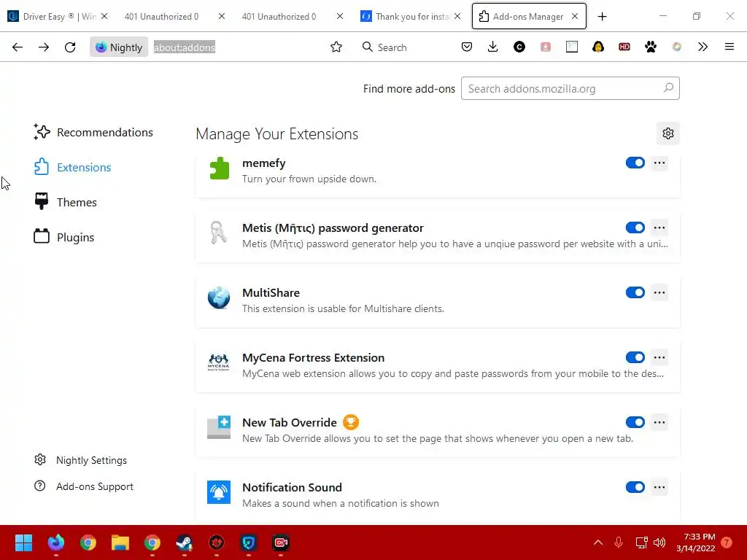Close the Add-ons Manager tab
The height and width of the screenshot is (560, 747).
[575, 16]
